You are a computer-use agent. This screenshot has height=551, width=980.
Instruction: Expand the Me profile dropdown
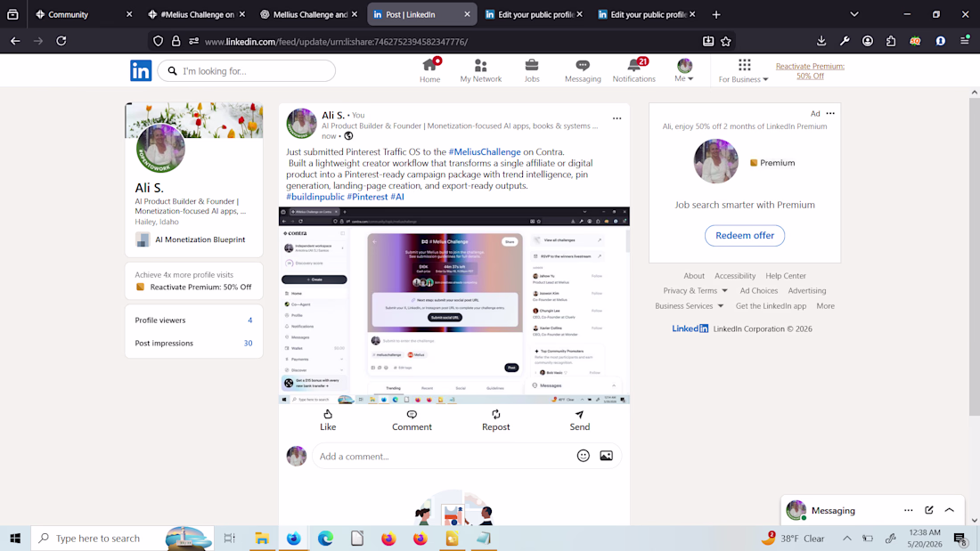[x=684, y=70]
